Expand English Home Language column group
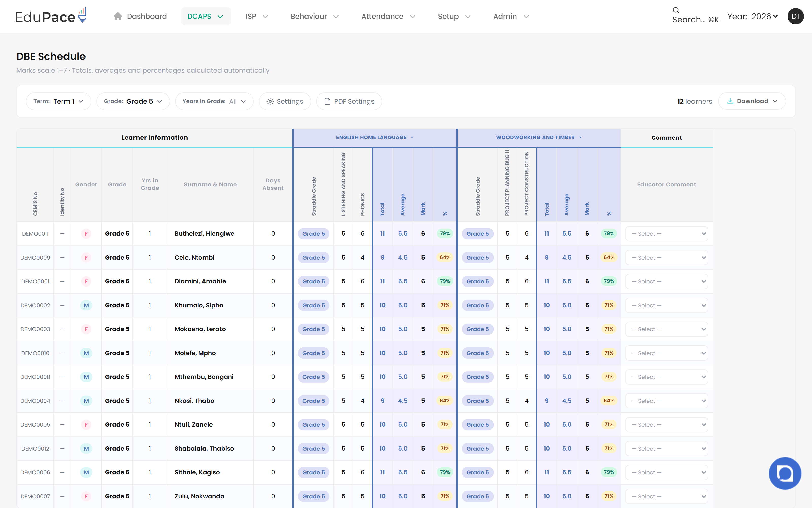The width and height of the screenshot is (812, 508). [x=375, y=137]
